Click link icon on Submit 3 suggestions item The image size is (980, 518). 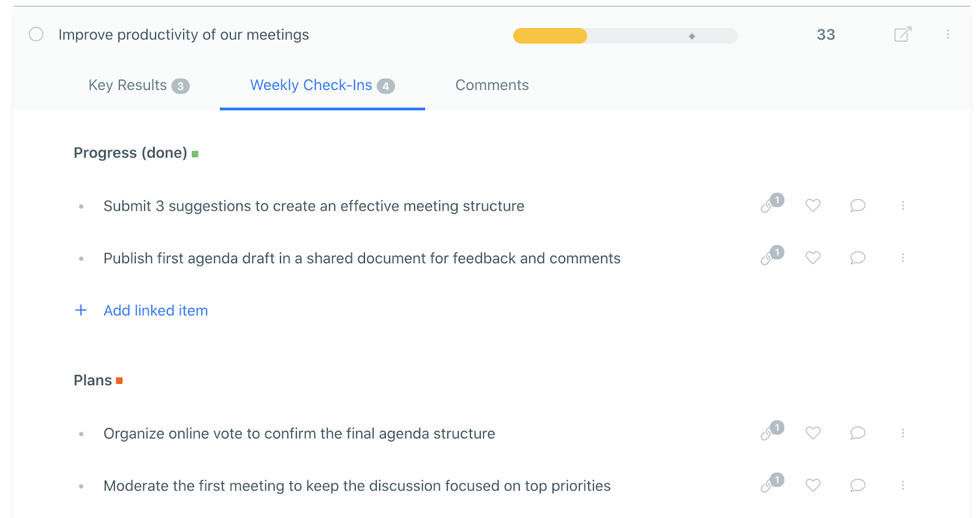coord(771,204)
